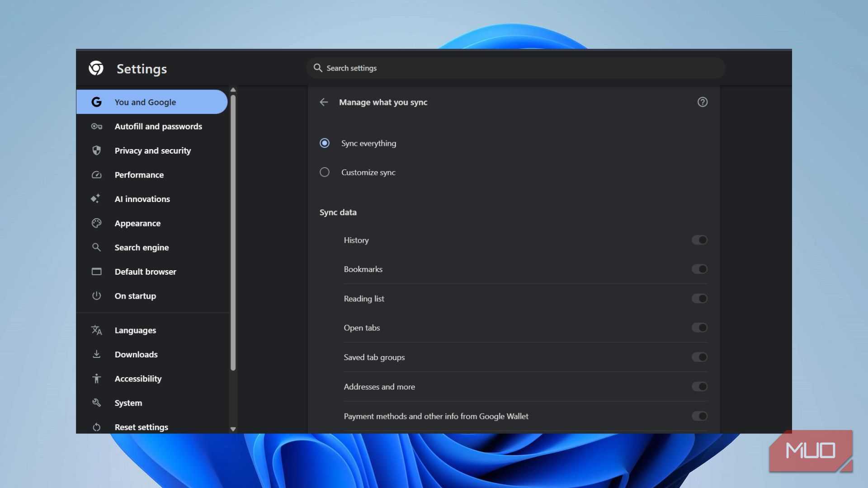Click the Manage what you sync title

click(x=383, y=102)
